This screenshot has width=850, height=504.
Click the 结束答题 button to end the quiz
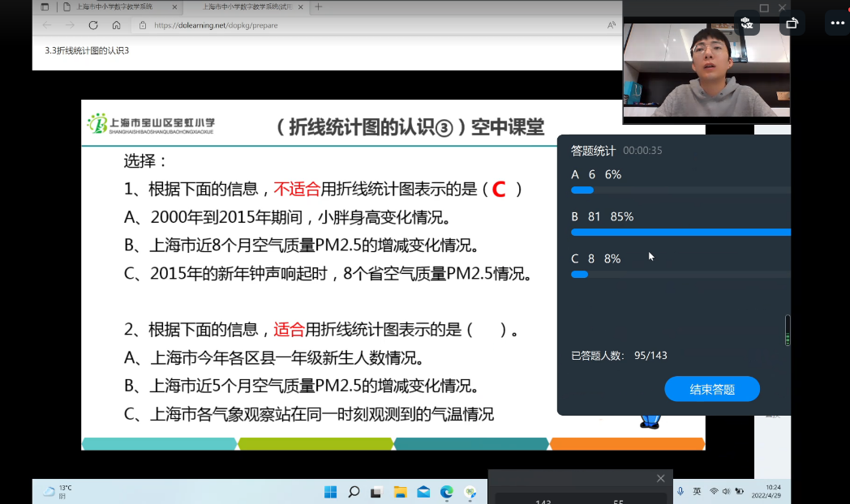[711, 389]
